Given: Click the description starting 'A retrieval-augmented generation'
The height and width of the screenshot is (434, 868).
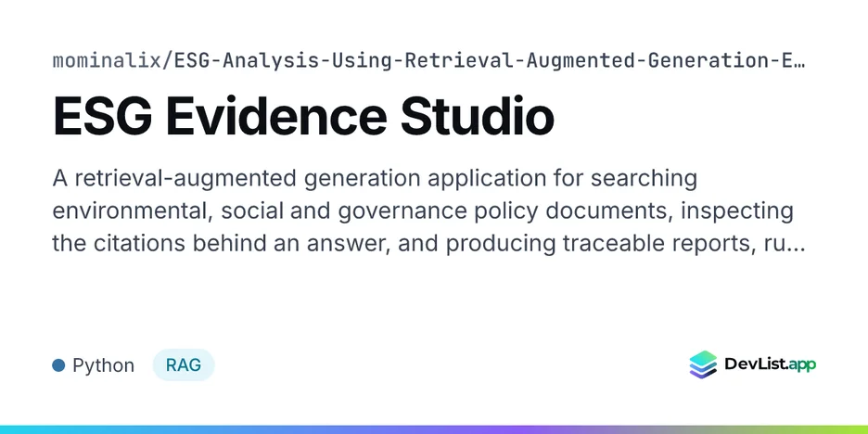Looking at the screenshot, I should point(428,211).
